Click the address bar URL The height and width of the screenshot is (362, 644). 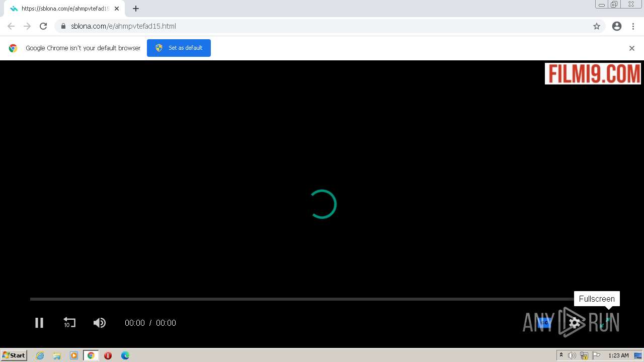[123, 26]
